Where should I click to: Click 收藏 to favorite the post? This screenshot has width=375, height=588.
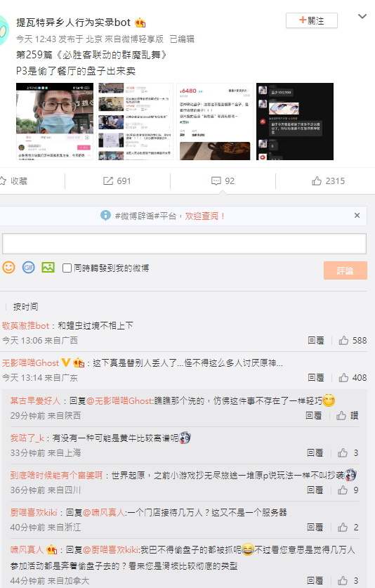14,181
